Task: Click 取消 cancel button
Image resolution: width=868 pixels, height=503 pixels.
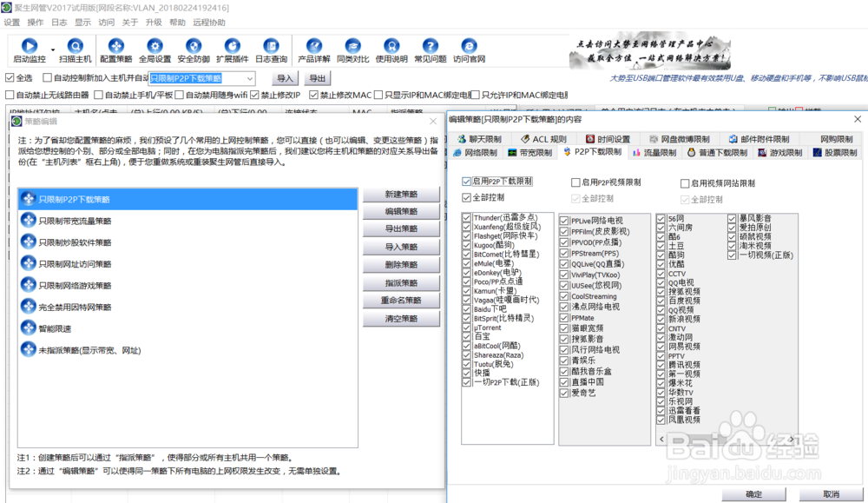Action: [831, 494]
